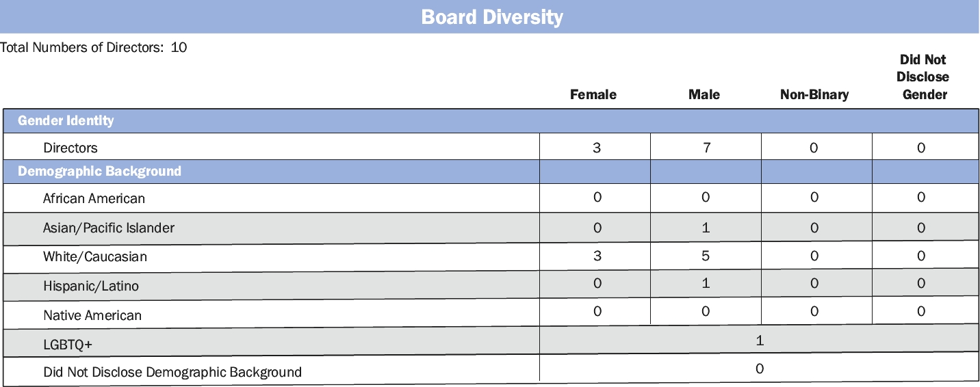Click the LGBTQ+ row value of 1
The height and width of the screenshot is (387, 980).
tap(760, 341)
